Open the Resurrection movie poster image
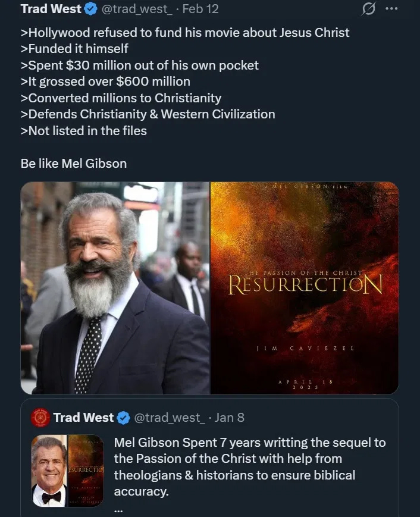The width and height of the screenshot is (420, 517). (305, 288)
